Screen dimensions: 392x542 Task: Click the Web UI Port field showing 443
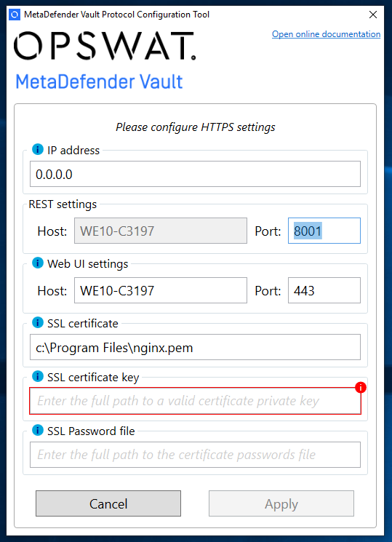point(324,290)
